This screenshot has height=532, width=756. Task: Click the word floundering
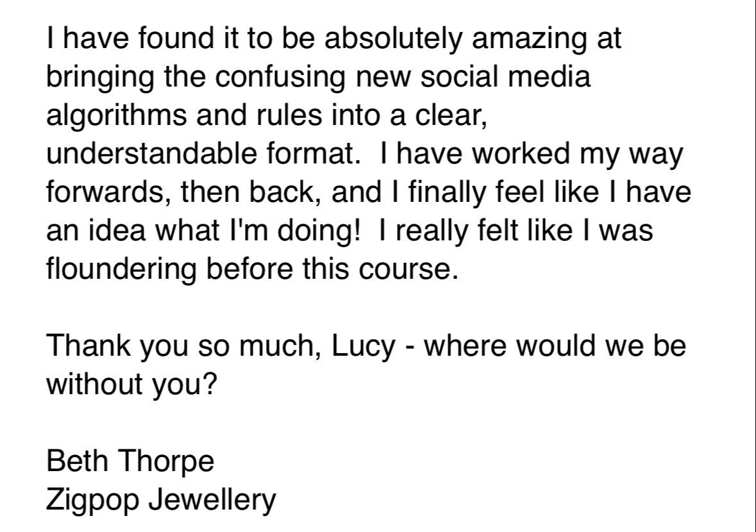point(121,269)
